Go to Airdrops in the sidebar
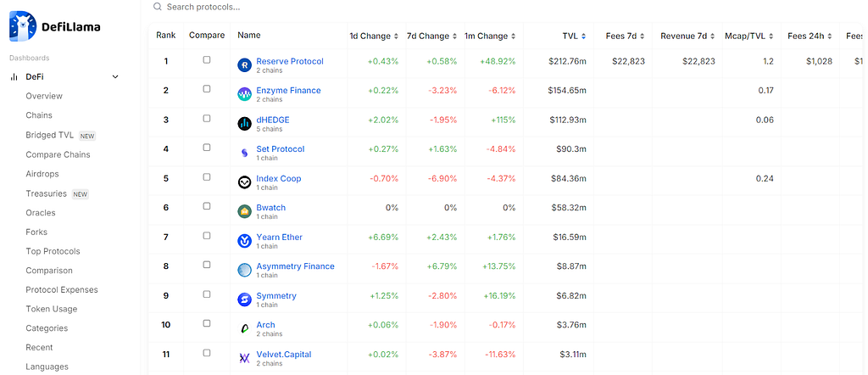868x375 pixels. click(x=42, y=174)
